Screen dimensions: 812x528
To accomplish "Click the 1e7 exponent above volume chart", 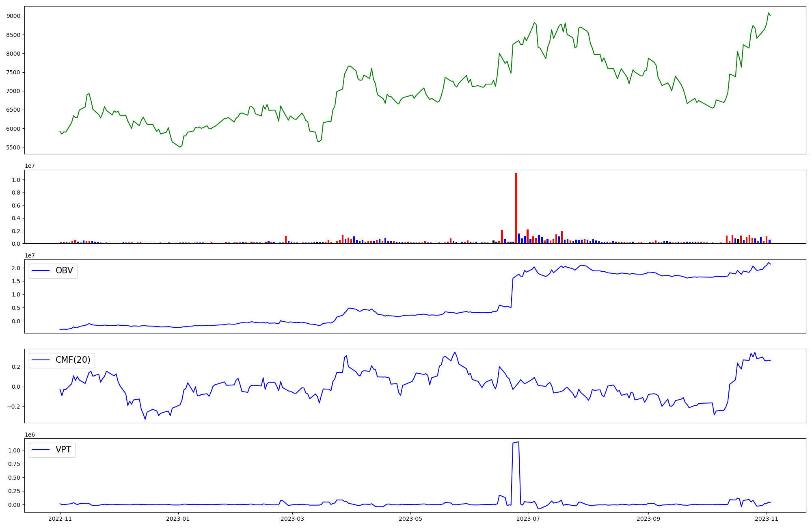I will 30,166.
